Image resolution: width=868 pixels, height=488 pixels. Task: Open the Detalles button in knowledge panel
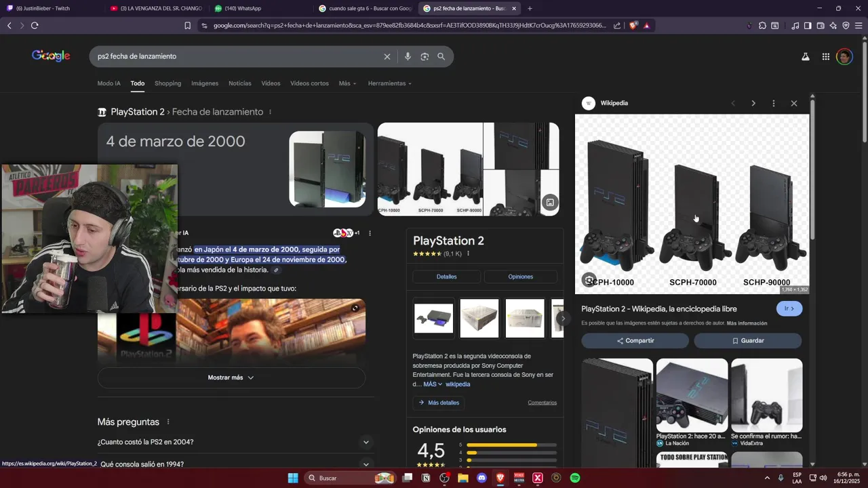pos(447,277)
